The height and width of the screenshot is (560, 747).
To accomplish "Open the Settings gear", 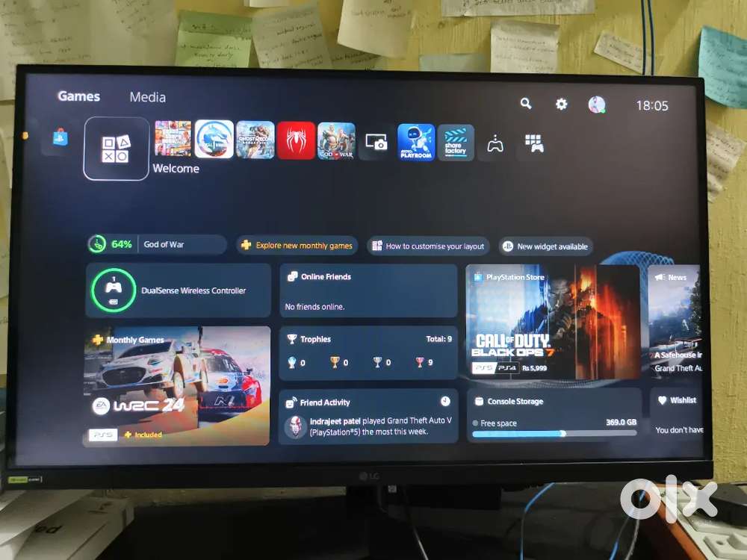I will [x=561, y=105].
